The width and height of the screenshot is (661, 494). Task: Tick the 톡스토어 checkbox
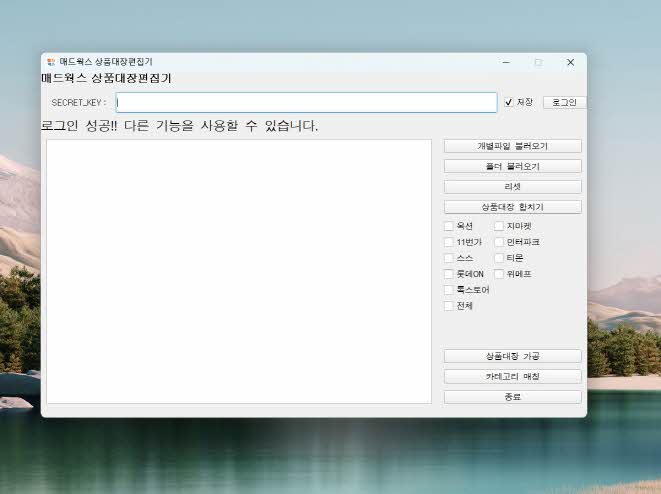coord(449,290)
